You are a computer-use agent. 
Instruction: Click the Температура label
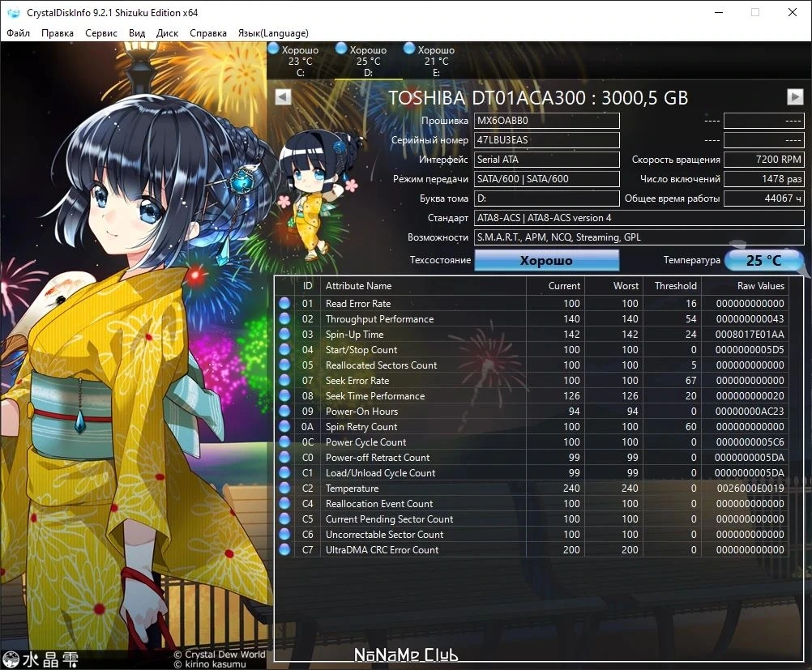point(692,260)
